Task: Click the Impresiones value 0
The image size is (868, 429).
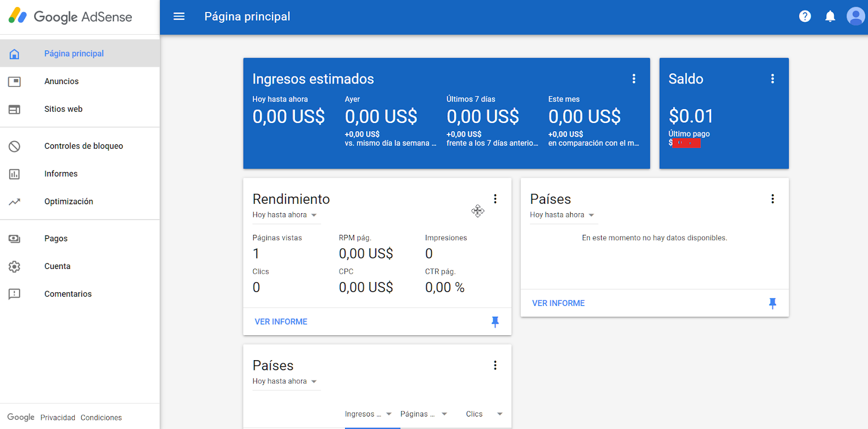Action: coord(429,254)
